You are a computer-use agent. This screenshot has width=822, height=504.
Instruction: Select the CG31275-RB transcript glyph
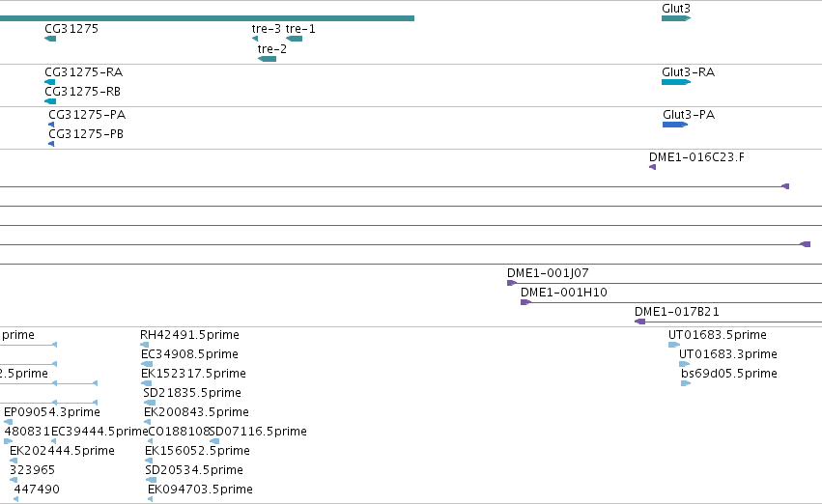(50, 101)
